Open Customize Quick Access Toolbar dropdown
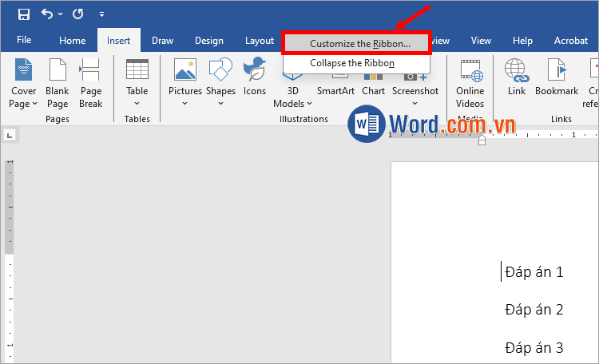599x364 pixels. (101, 14)
